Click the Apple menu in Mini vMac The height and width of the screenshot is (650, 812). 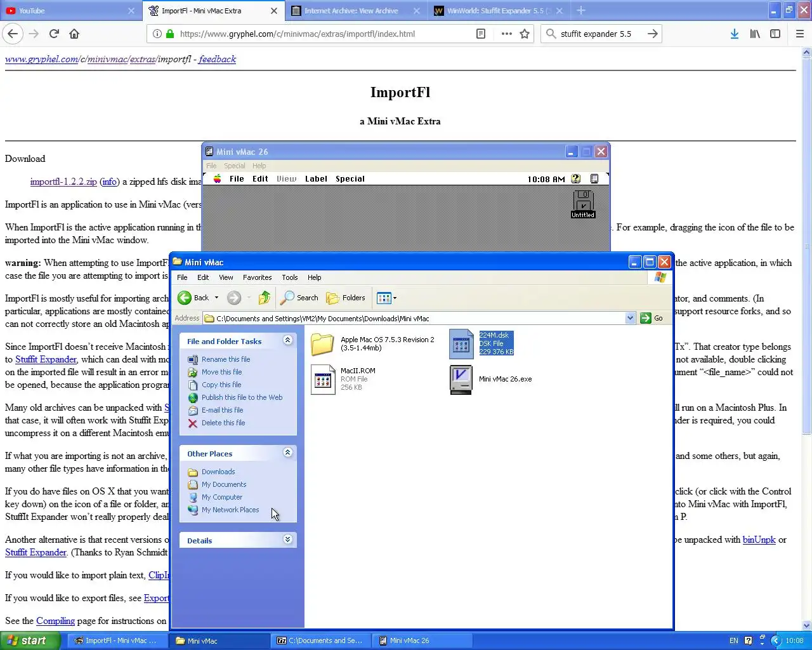tap(218, 179)
